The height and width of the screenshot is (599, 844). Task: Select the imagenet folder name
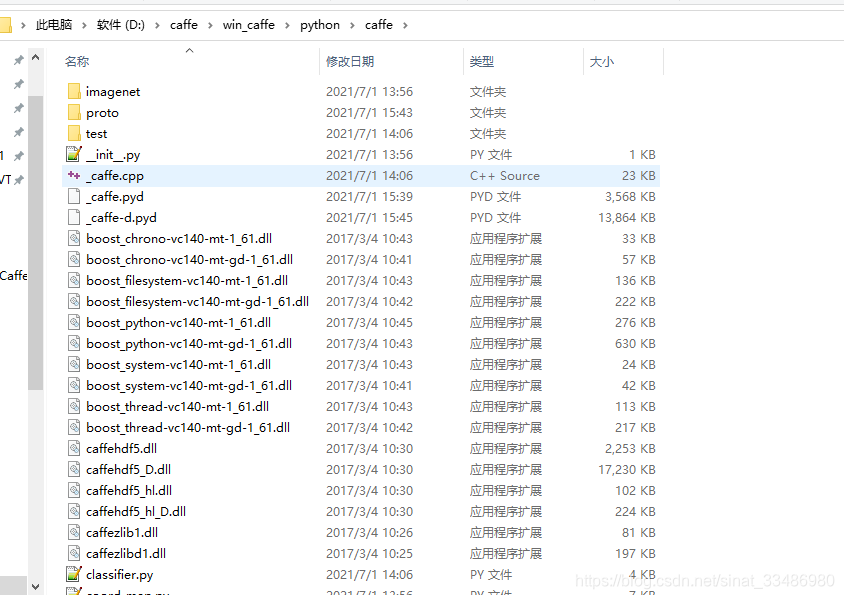click(x=112, y=92)
